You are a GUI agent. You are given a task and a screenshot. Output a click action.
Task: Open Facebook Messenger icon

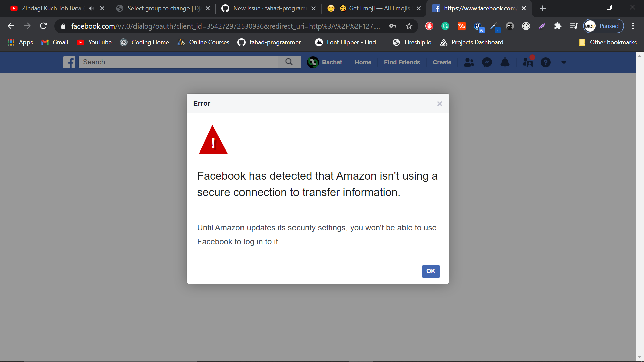click(487, 62)
